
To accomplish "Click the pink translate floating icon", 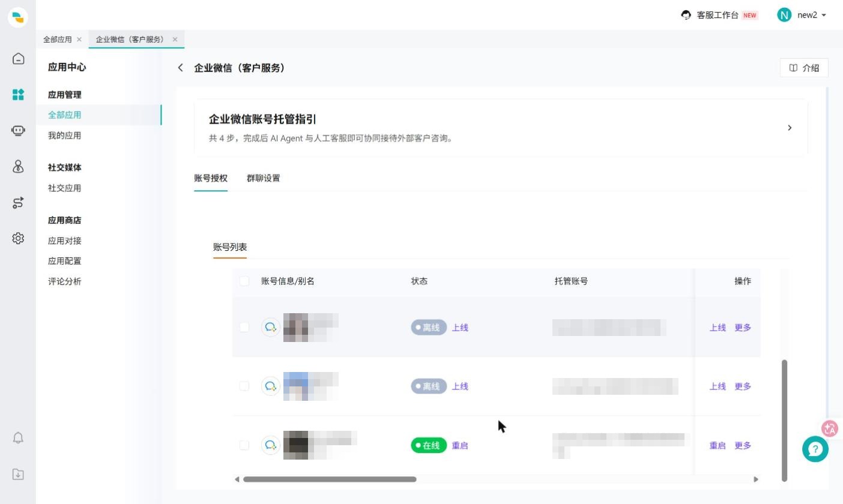I will tap(830, 428).
